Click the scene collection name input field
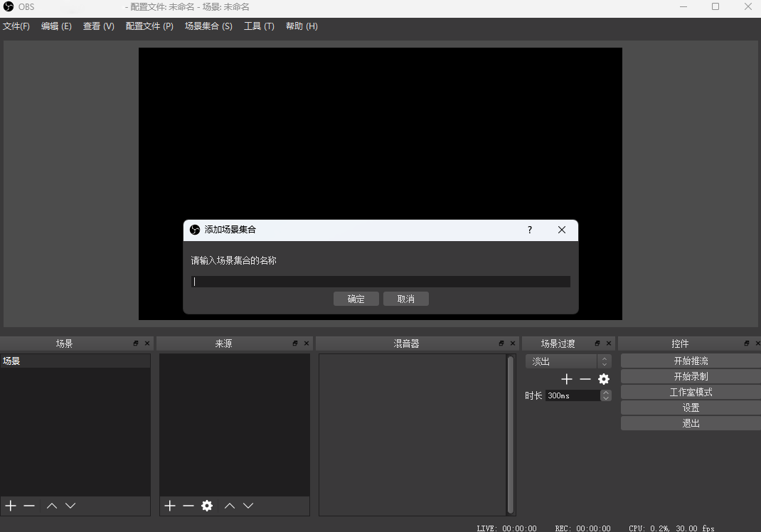Viewport: 761px width, 532px height. (x=380, y=281)
